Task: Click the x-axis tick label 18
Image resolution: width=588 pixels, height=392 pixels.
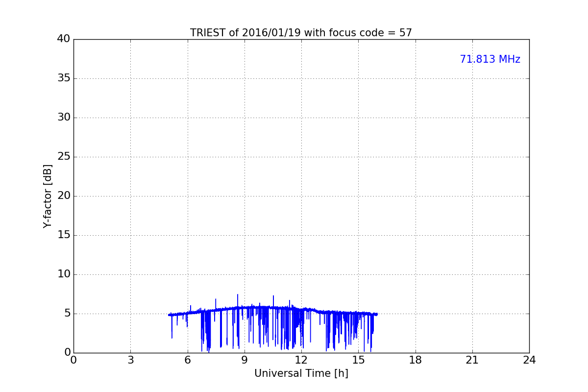Action: pyautogui.click(x=416, y=360)
